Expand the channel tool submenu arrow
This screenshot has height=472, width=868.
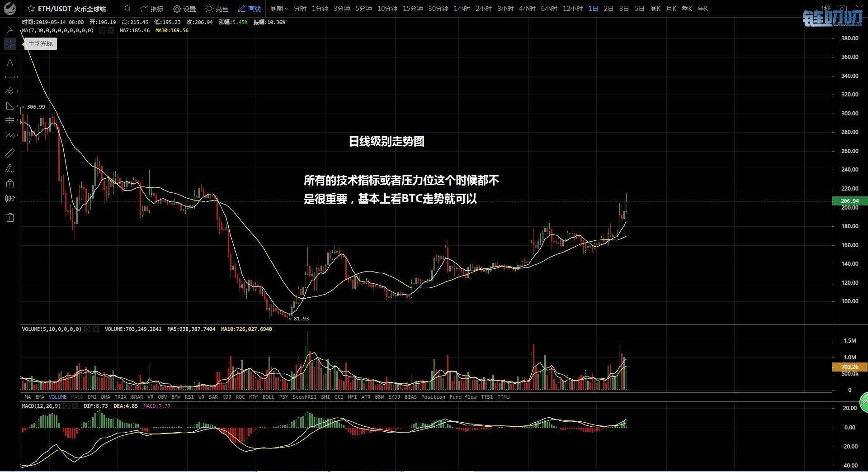click(x=18, y=91)
